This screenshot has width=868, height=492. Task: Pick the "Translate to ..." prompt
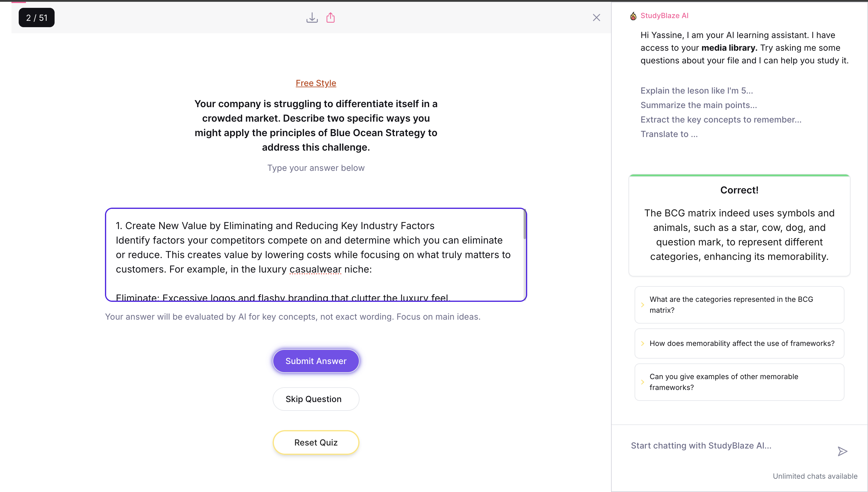pos(669,134)
